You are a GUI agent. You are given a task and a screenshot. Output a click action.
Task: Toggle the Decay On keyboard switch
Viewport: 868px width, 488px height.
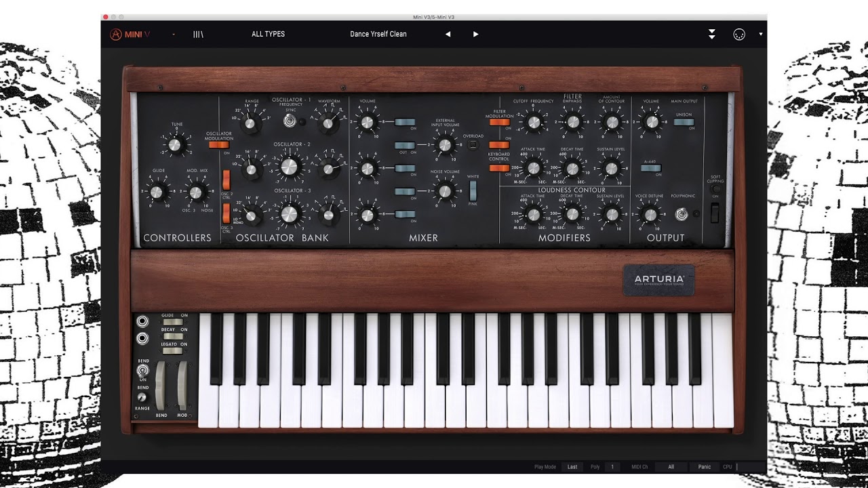173,336
